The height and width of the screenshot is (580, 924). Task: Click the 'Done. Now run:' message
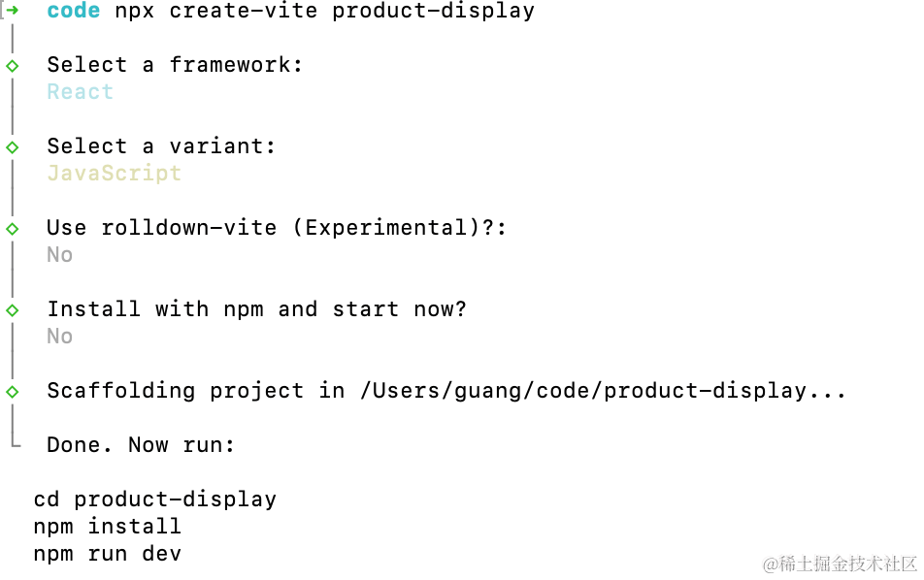click(141, 445)
